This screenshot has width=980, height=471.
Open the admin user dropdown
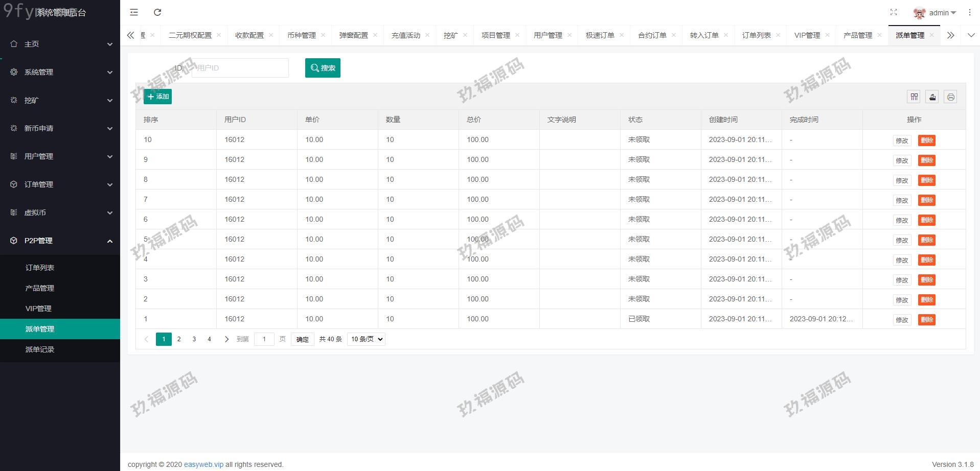pyautogui.click(x=935, y=13)
